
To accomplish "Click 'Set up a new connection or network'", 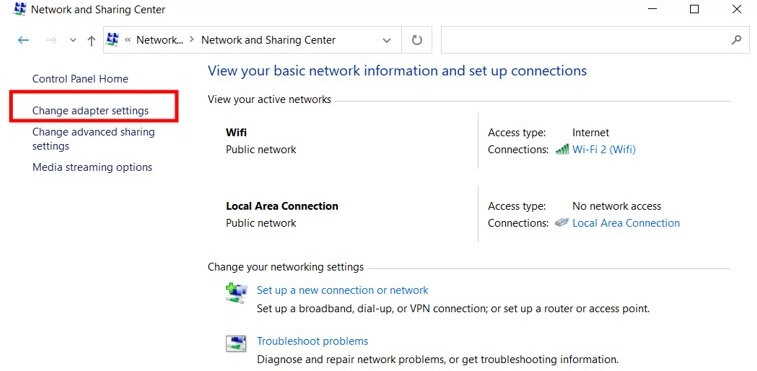I will pyautogui.click(x=342, y=290).
